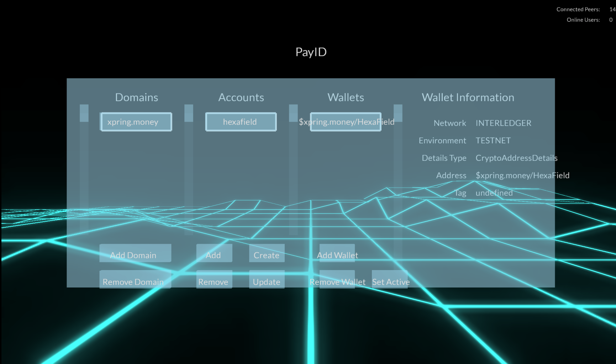Click the PayID title
Viewport: 616px width, 364px height.
(x=311, y=52)
